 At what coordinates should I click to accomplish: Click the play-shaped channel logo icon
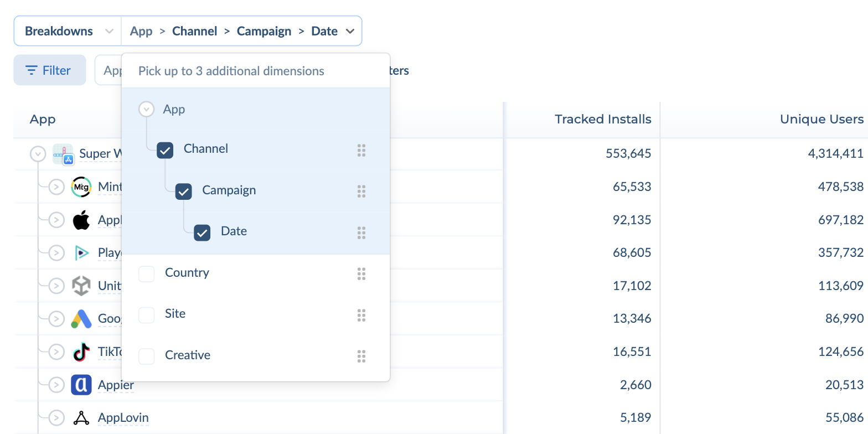[81, 253]
